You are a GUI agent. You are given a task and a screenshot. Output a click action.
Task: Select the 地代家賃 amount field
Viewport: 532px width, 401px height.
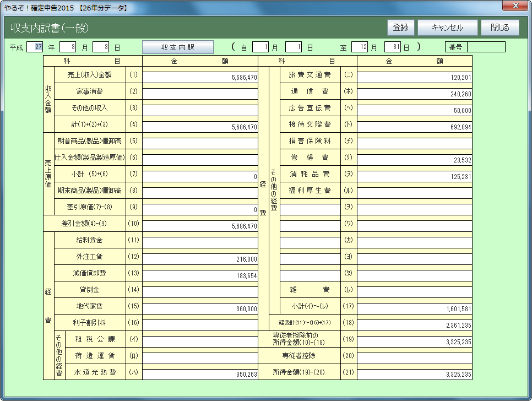[x=200, y=308]
